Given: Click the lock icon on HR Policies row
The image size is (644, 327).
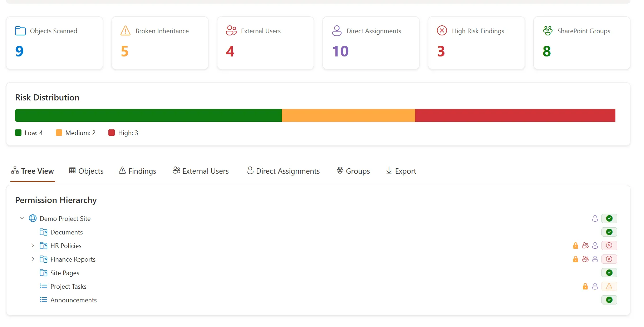Looking at the screenshot, I should point(575,246).
